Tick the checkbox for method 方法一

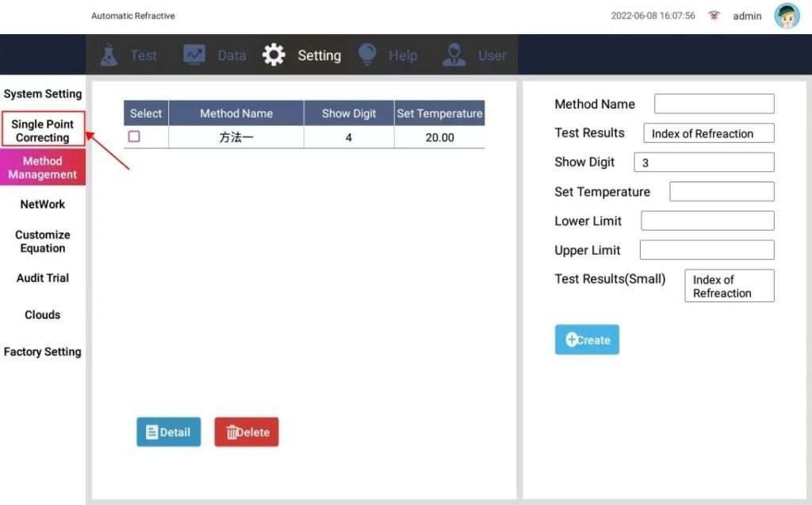point(134,136)
